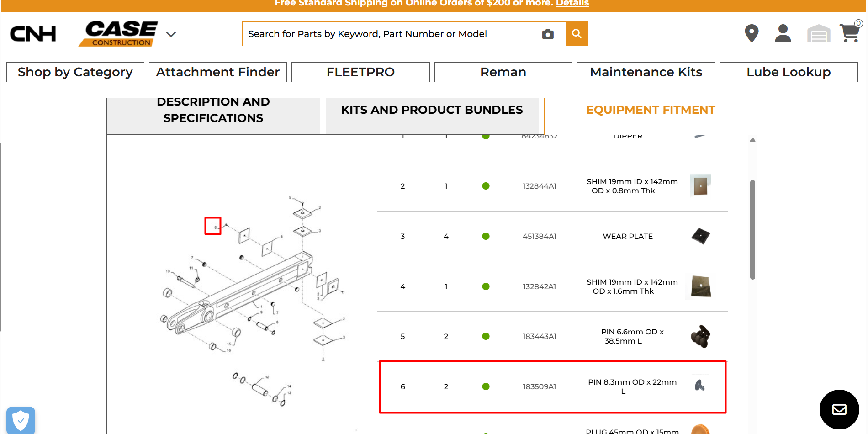This screenshot has height=434, width=868.
Task: Open the user account icon
Action: click(783, 33)
